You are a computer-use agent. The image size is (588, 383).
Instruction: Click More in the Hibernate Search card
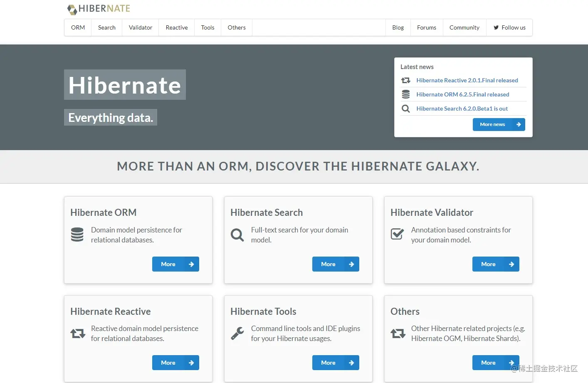point(336,264)
